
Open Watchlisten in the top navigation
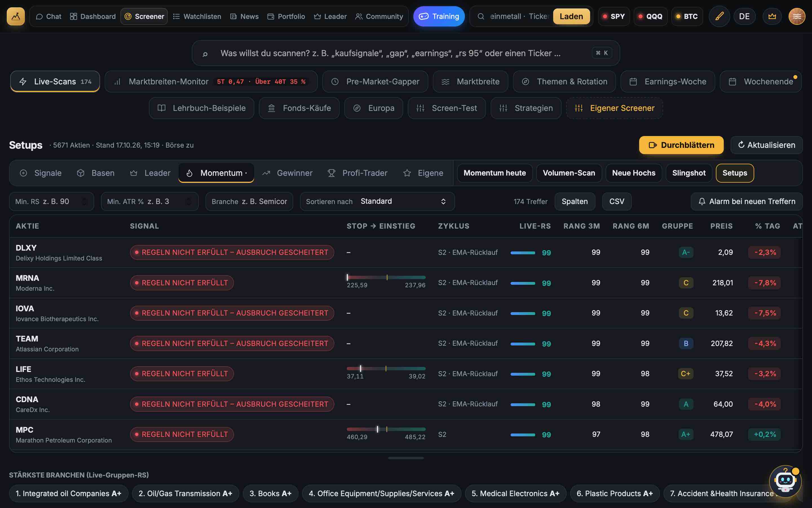pyautogui.click(x=197, y=16)
